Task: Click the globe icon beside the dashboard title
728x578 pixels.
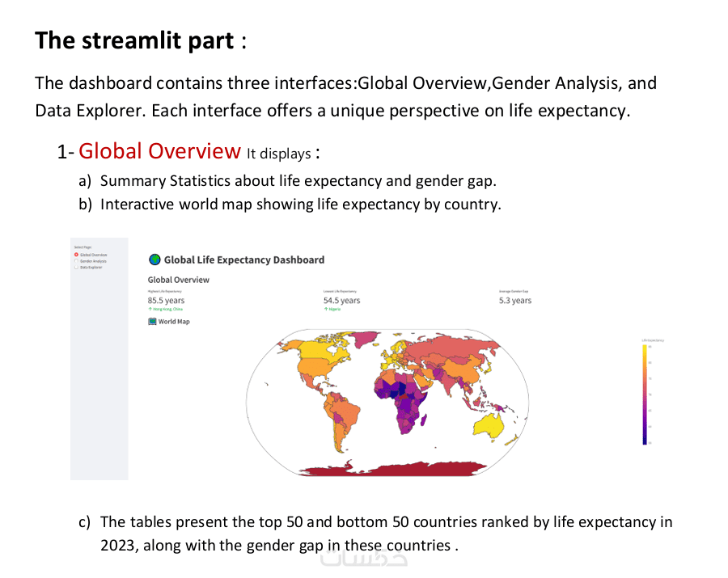Action: 154,259
